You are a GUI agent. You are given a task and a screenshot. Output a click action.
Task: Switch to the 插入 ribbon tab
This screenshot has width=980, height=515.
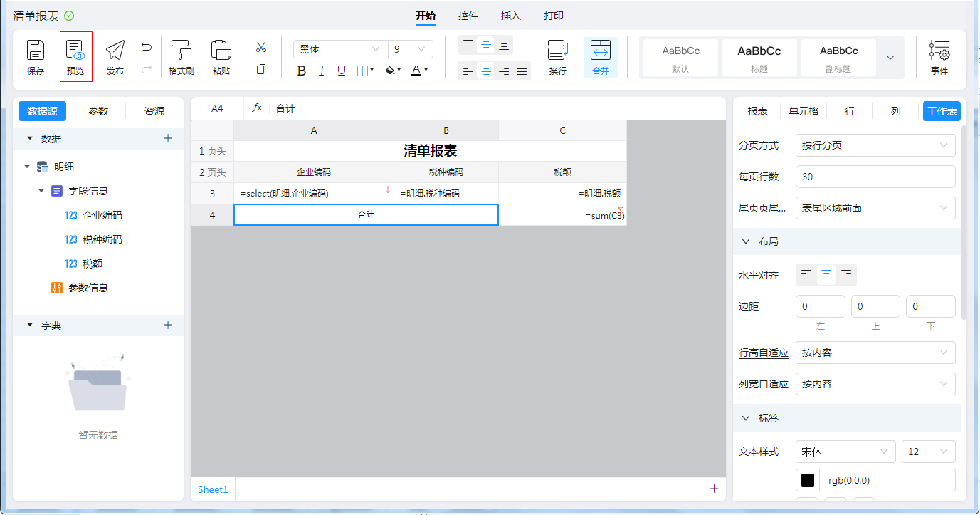pyautogui.click(x=510, y=16)
